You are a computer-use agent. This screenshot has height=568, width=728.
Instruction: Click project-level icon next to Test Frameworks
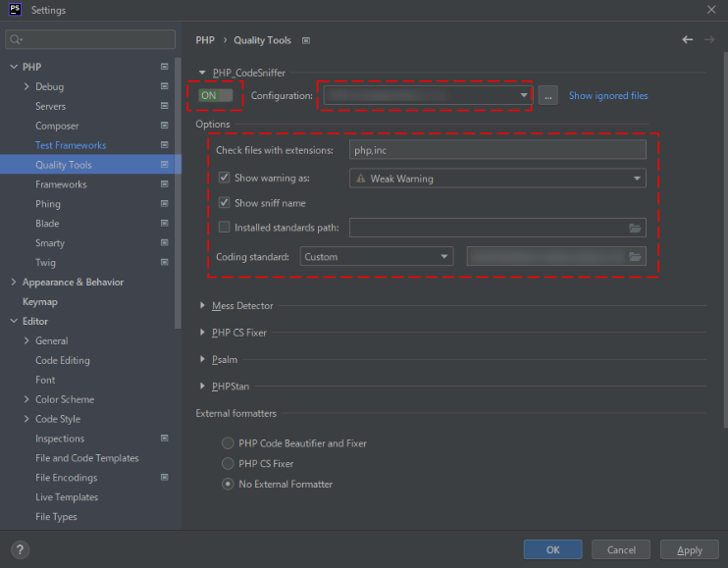[x=165, y=145]
